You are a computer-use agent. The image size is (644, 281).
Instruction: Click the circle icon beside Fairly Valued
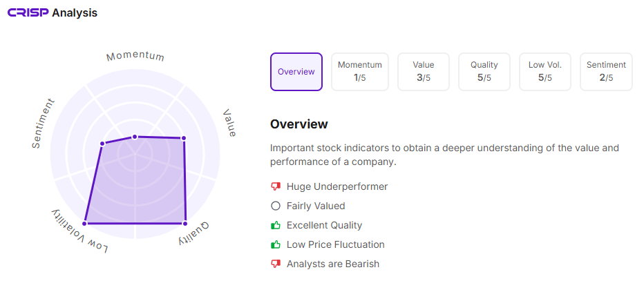point(276,206)
